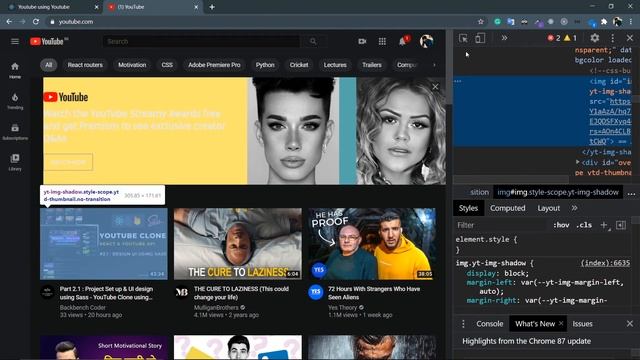Switch to the Styles tab
The image size is (640, 360).
click(x=468, y=208)
